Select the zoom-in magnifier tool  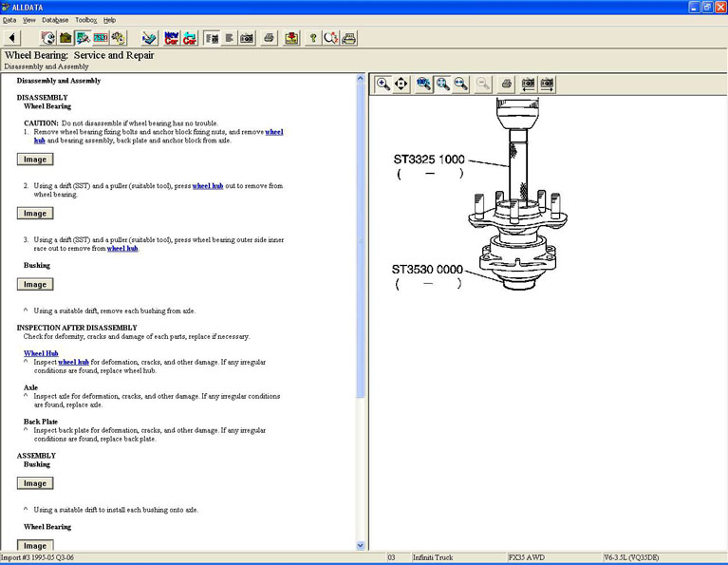click(383, 84)
